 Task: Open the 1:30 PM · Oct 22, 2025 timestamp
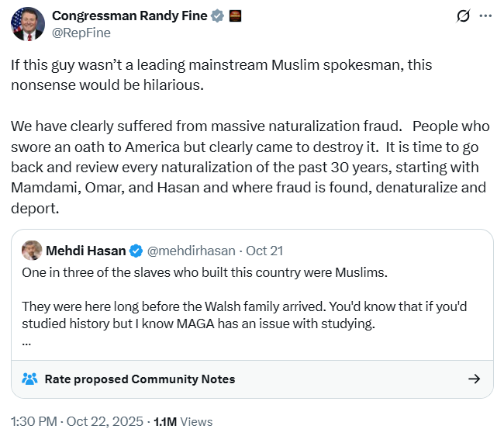78,421
